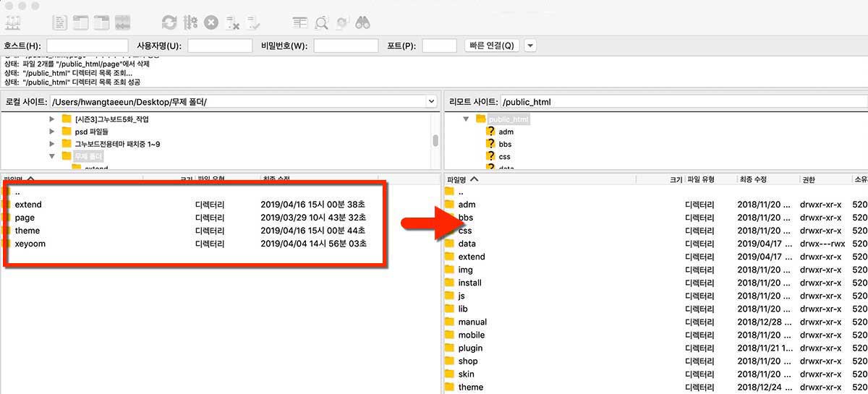Open the directory listing filters icon
This screenshot has height=394, width=868.
[300, 23]
